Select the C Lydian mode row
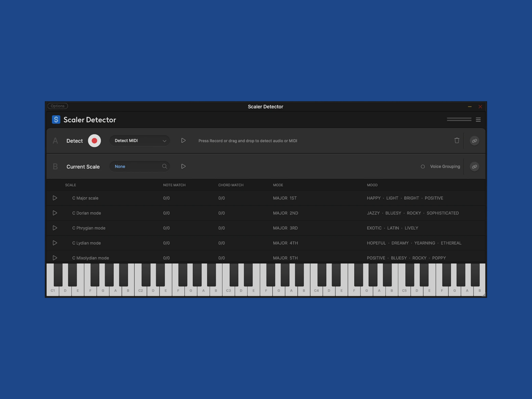 coord(266,243)
